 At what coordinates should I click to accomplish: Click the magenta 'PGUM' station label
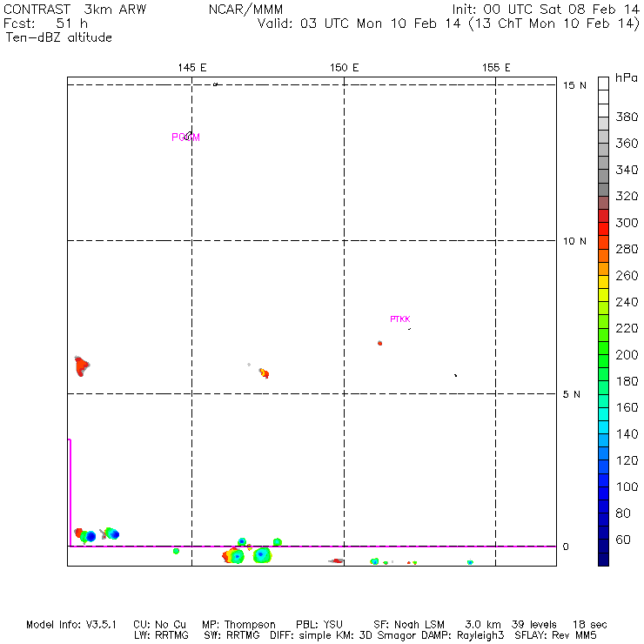(185, 138)
